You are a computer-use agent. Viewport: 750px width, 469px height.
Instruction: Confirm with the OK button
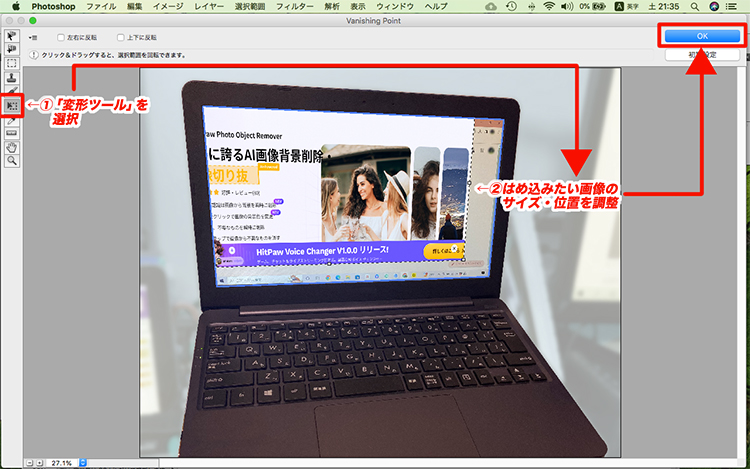click(702, 36)
